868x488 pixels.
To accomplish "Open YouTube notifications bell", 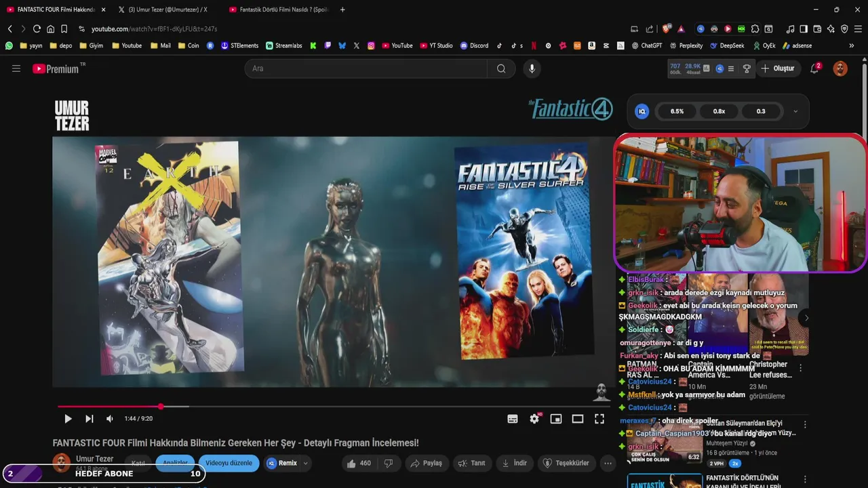I will coord(814,68).
